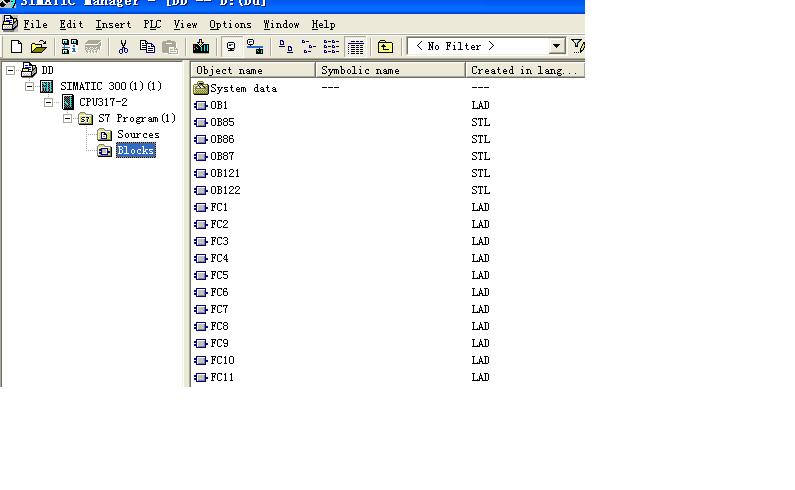Collapse the CPU317-2 tree node
795x490 pixels.
click(49, 102)
